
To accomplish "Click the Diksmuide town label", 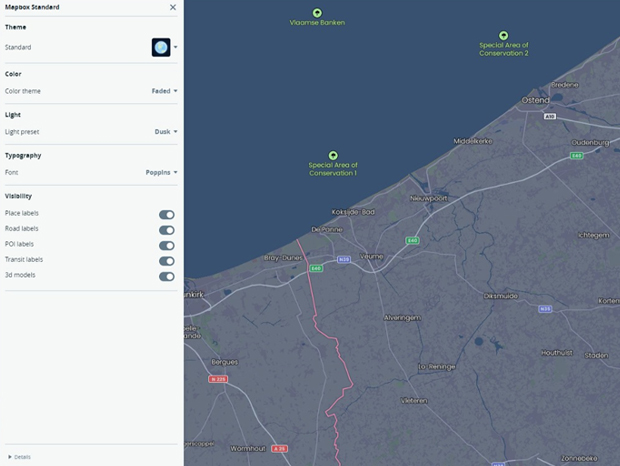I will click(x=501, y=296).
